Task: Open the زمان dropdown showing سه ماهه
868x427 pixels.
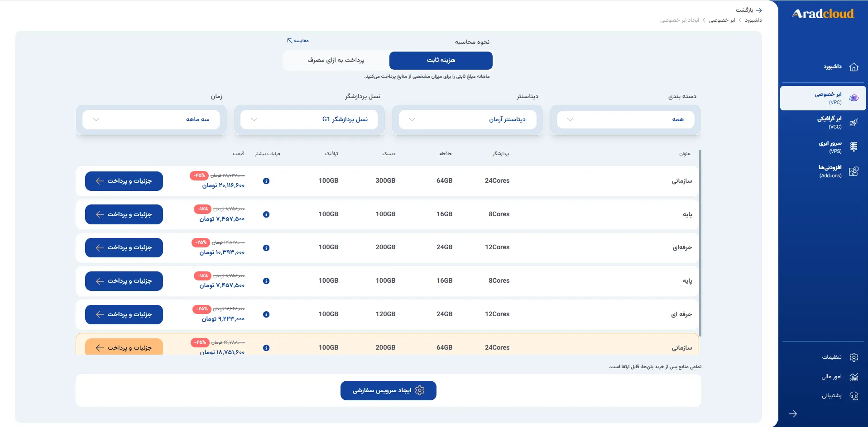Action: [x=151, y=119]
